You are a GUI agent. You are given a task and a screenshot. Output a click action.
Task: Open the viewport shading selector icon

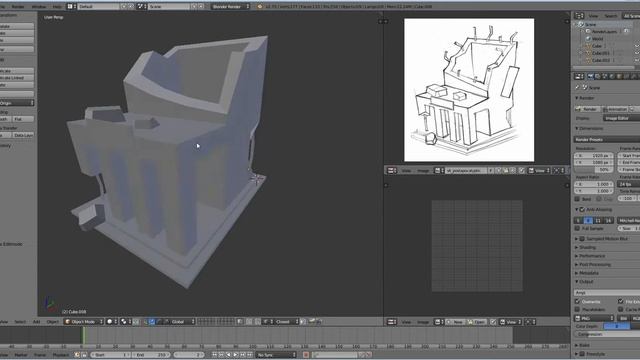tap(111, 322)
